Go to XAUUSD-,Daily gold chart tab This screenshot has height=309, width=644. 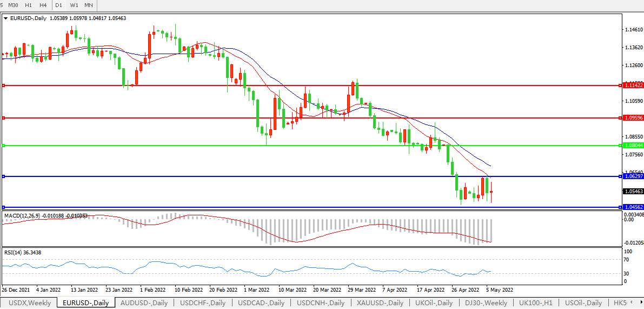(380, 303)
